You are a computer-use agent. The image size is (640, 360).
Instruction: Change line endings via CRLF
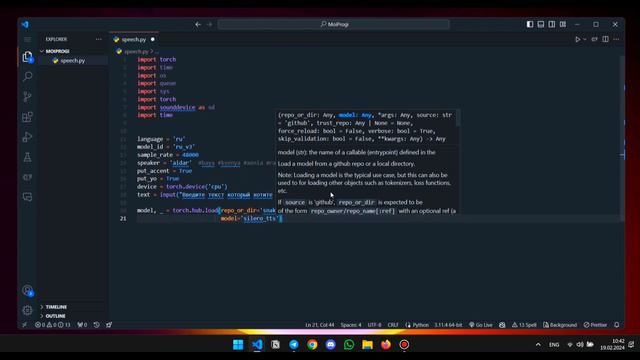[393, 325]
